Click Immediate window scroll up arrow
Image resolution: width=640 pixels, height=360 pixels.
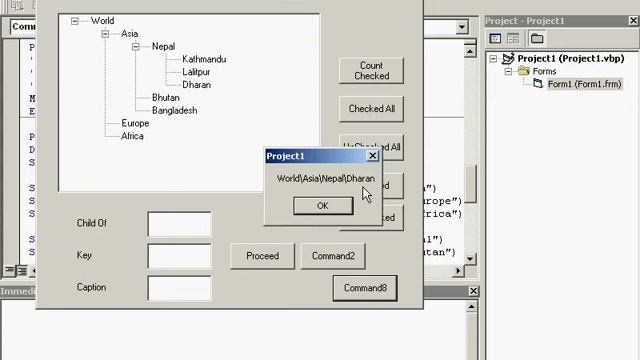pyautogui.click(x=471, y=307)
